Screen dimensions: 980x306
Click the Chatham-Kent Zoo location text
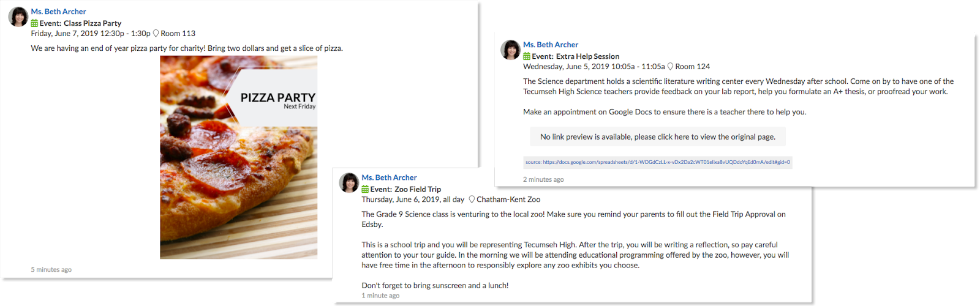coord(508,200)
